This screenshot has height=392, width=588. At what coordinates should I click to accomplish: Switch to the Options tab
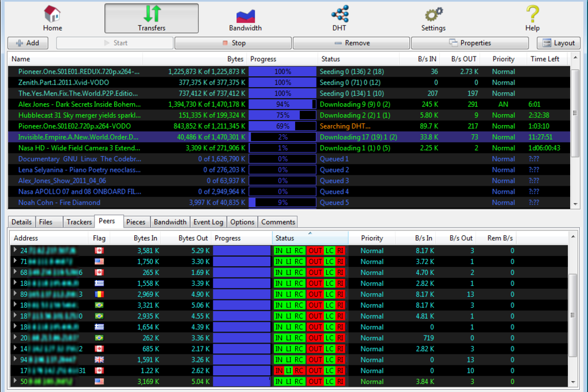242,222
